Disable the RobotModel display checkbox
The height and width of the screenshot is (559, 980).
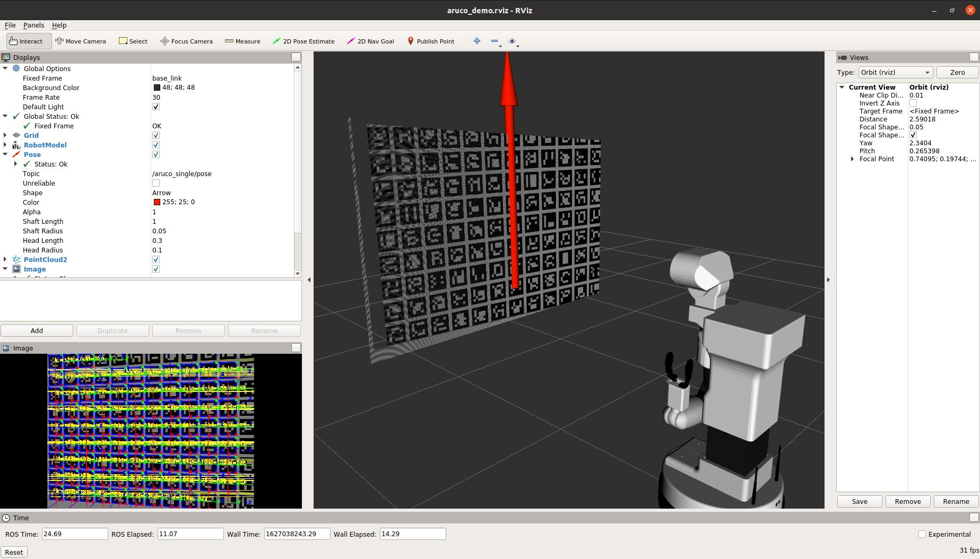click(x=156, y=145)
